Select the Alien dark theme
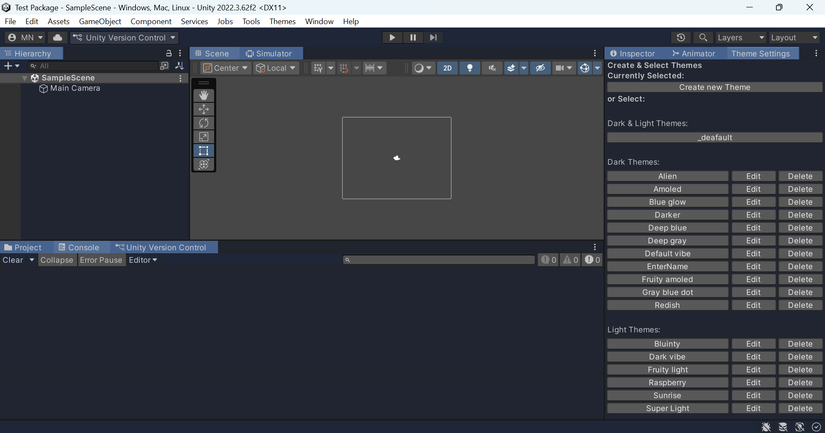This screenshot has height=433, width=825. click(x=668, y=176)
